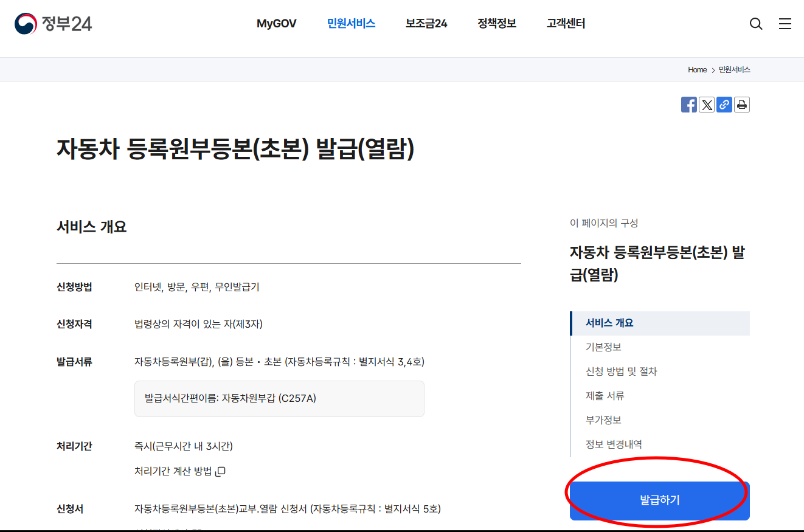The image size is (804, 532).
Task: Jump to 서비스 개요 section
Action: click(660, 323)
